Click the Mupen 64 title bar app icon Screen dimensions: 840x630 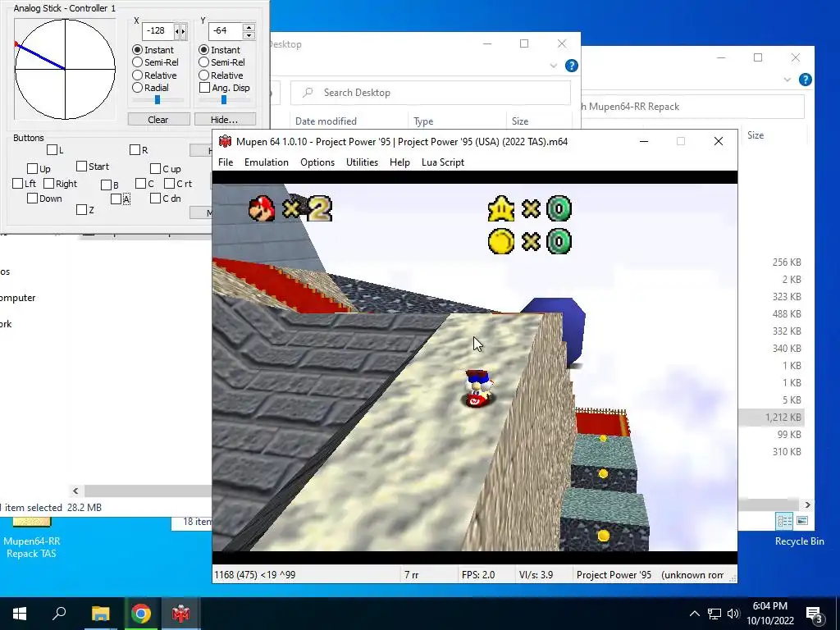[225, 141]
